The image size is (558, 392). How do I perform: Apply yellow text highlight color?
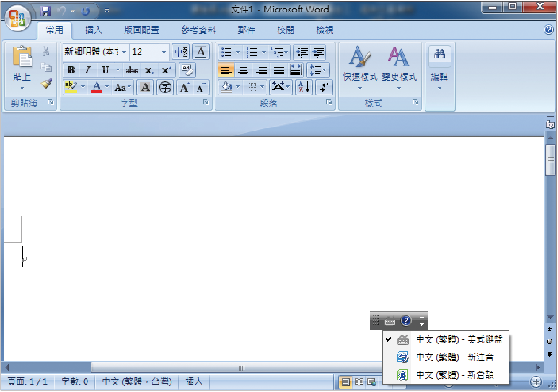71,87
